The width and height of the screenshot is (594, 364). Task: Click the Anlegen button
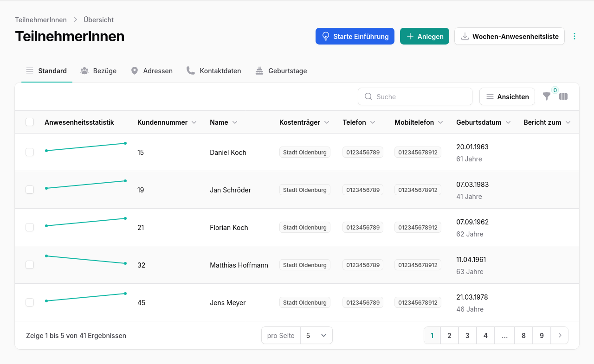[425, 36]
